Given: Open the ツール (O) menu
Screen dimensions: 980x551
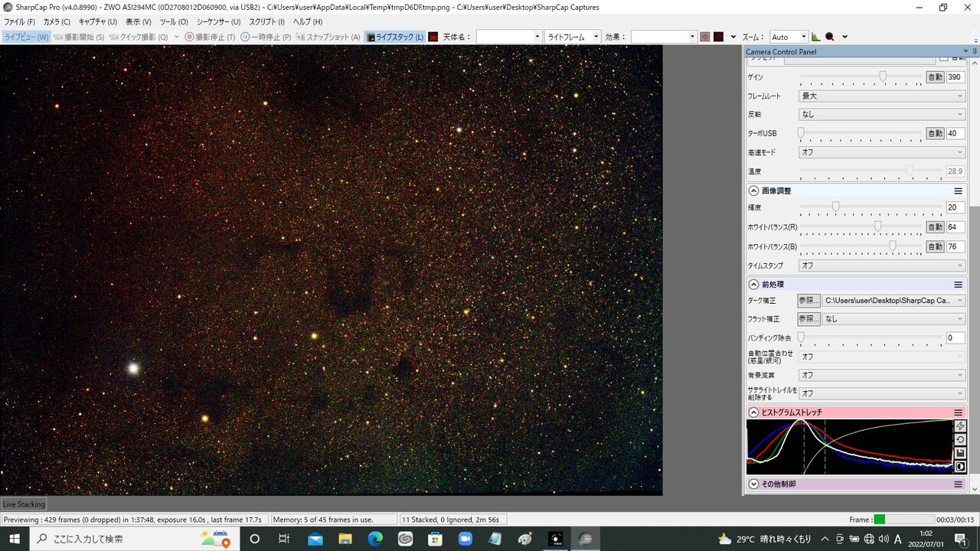Looking at the screenshot, I should tap(174, 22).
